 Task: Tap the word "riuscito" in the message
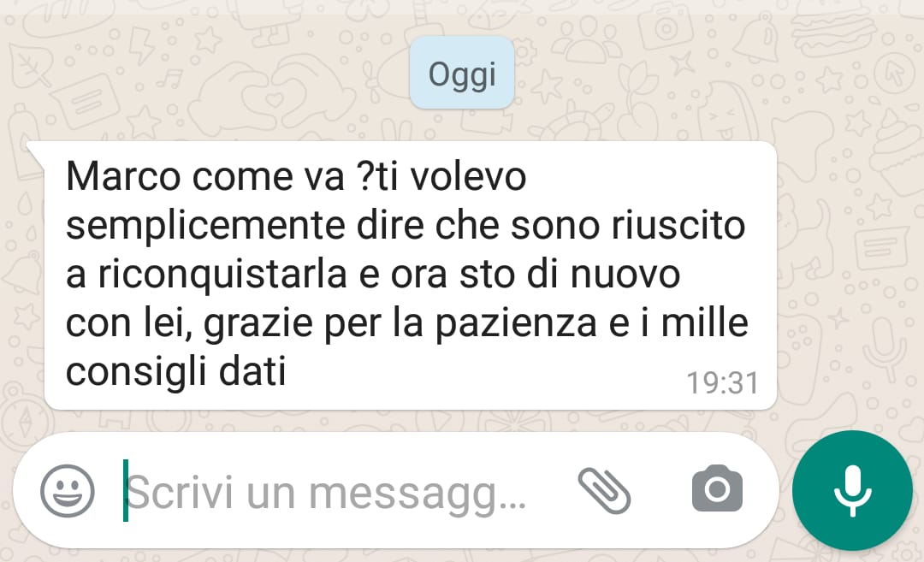[x=678, y=225]
